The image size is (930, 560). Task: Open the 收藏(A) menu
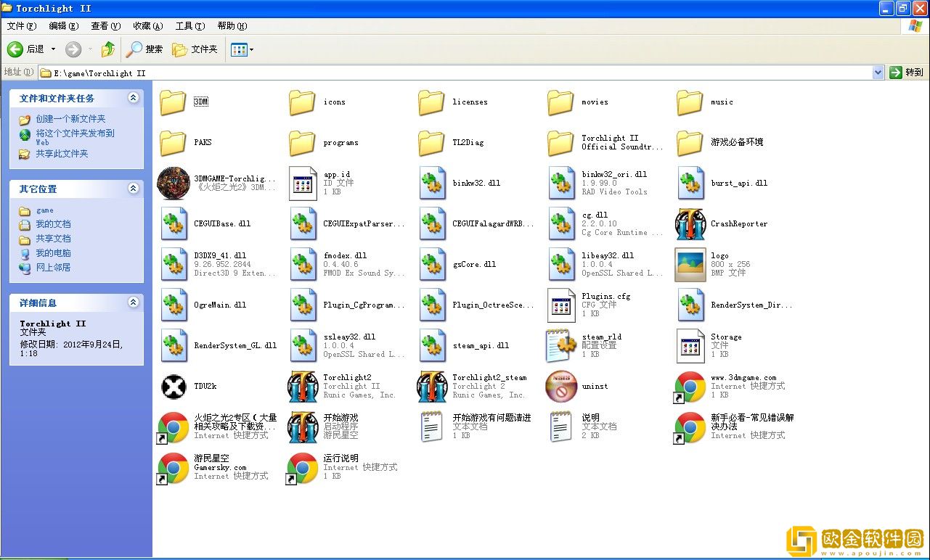coord(147,26)
